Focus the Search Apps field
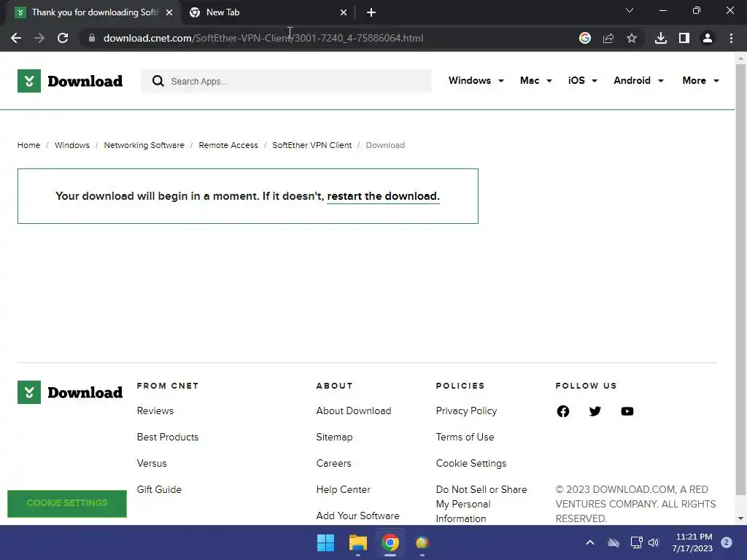Viewport: 747px width, 560px height. click(x=286, y=81)
